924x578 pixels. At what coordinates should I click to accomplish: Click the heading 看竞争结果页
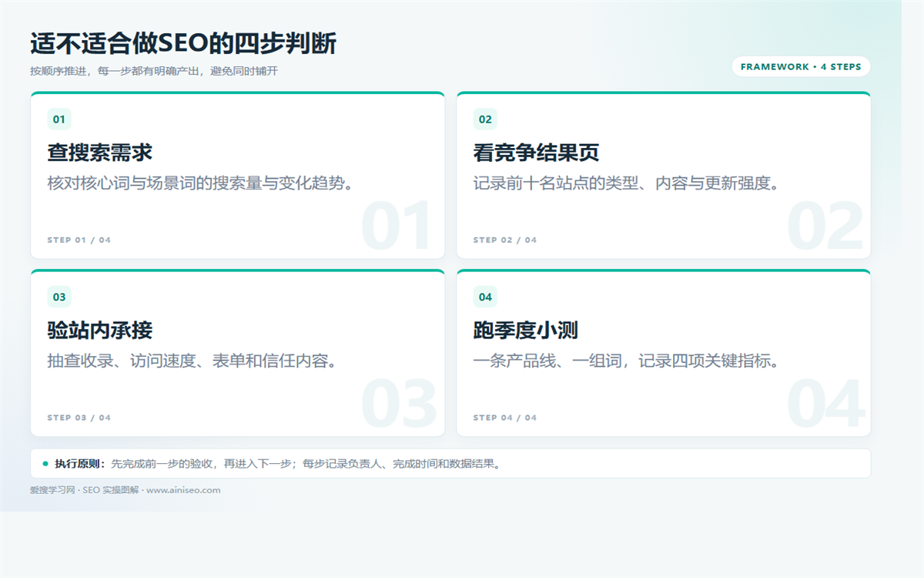(537, 153)
